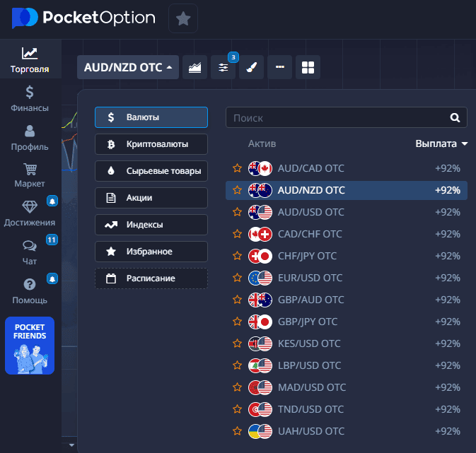
Task: Click the Достижения notification bell badge
Action: (52, 201)
